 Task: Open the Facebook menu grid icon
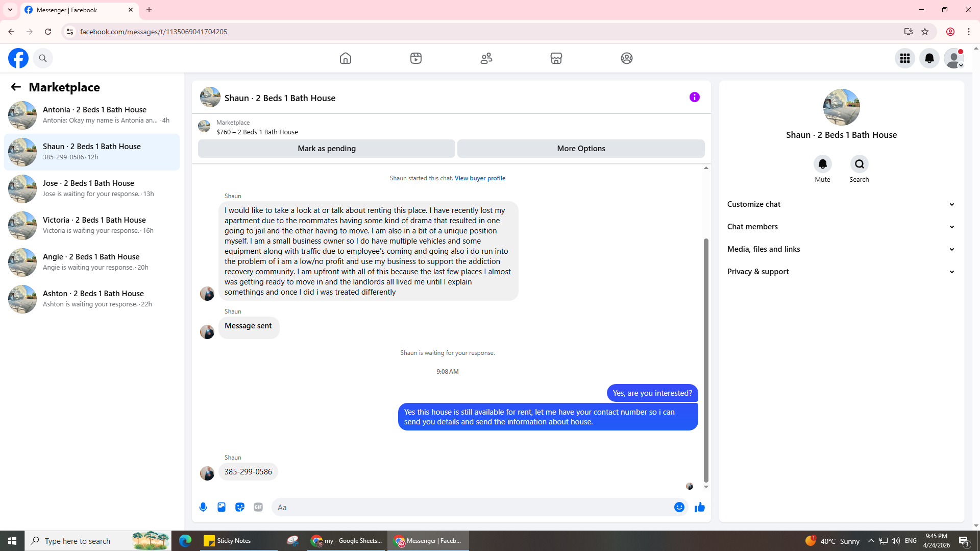pos(905,58)
